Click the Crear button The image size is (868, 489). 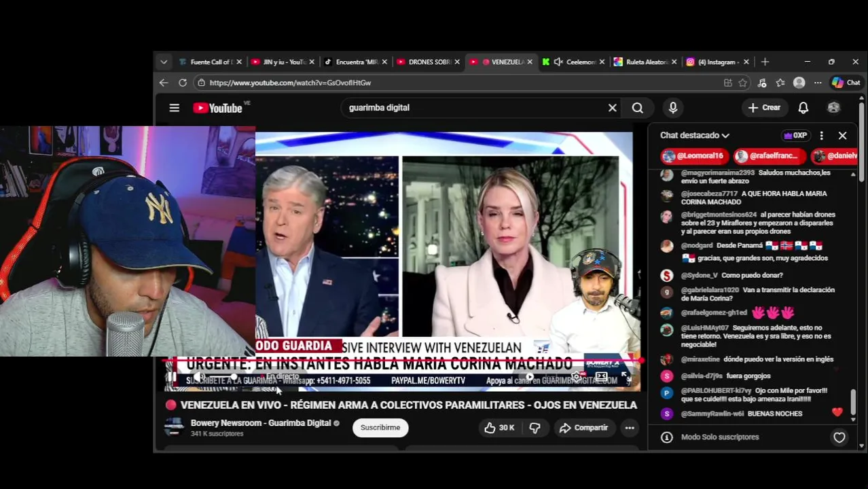tap(764, 107)
